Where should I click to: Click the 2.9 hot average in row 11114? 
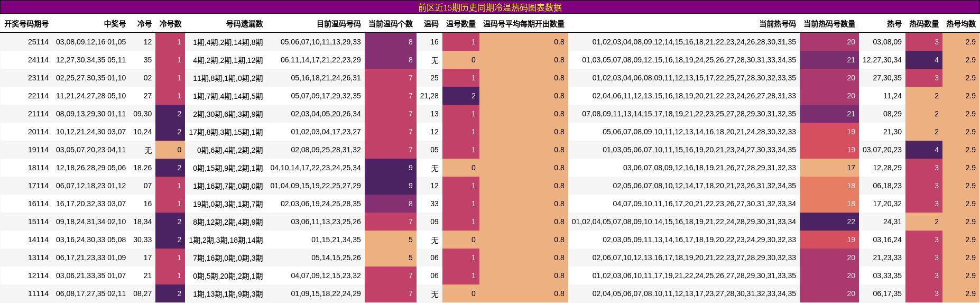click(x=961, y=293)
